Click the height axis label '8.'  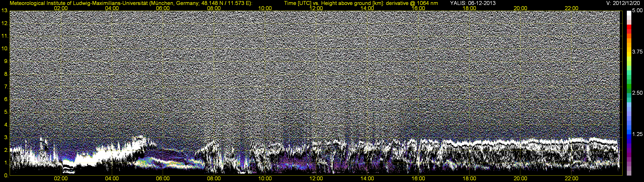[x=6, y=74]
